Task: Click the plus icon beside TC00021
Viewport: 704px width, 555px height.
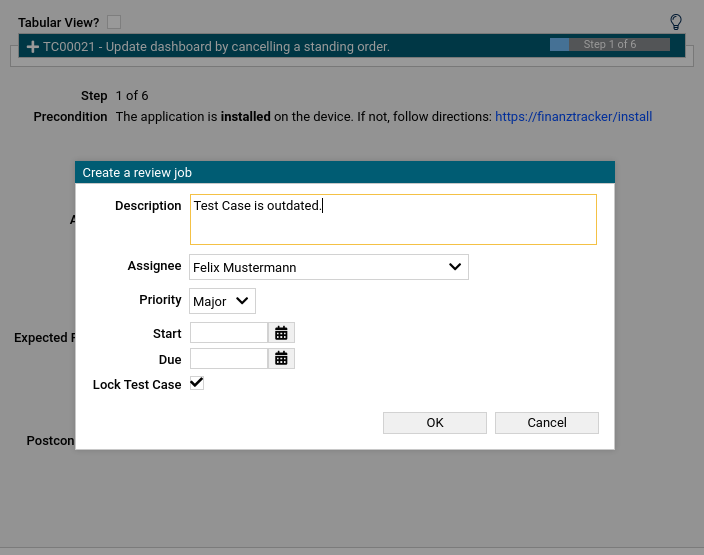Action: [x=32, y=47]
